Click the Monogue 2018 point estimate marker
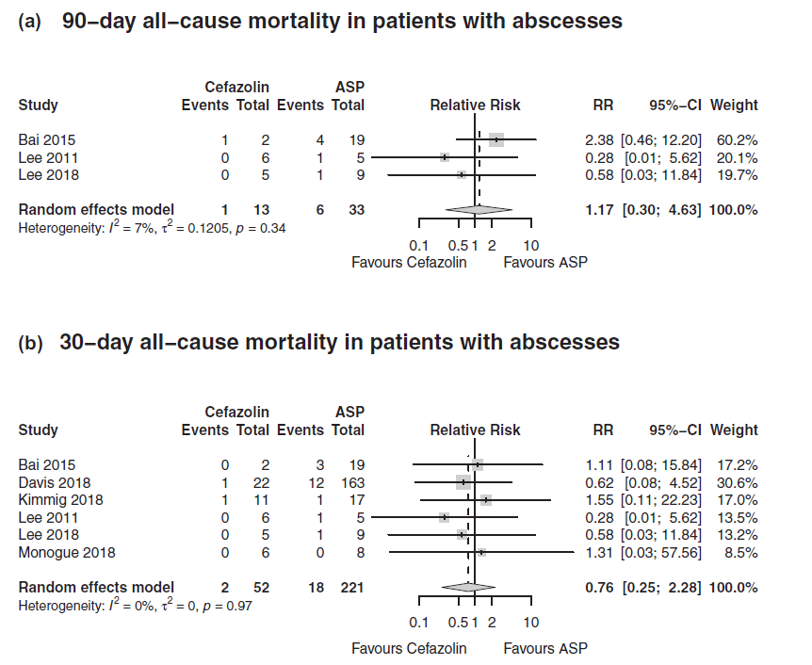This screenshot has width=812, height=665. [x=480, y=552]
